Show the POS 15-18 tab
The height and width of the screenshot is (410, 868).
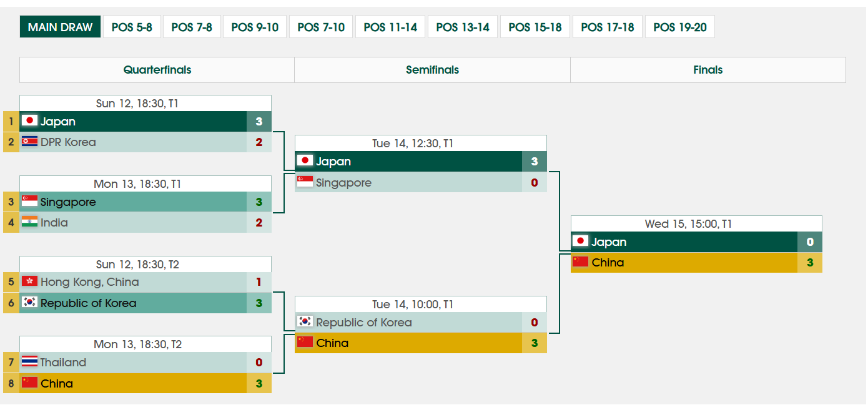[535, 27]
